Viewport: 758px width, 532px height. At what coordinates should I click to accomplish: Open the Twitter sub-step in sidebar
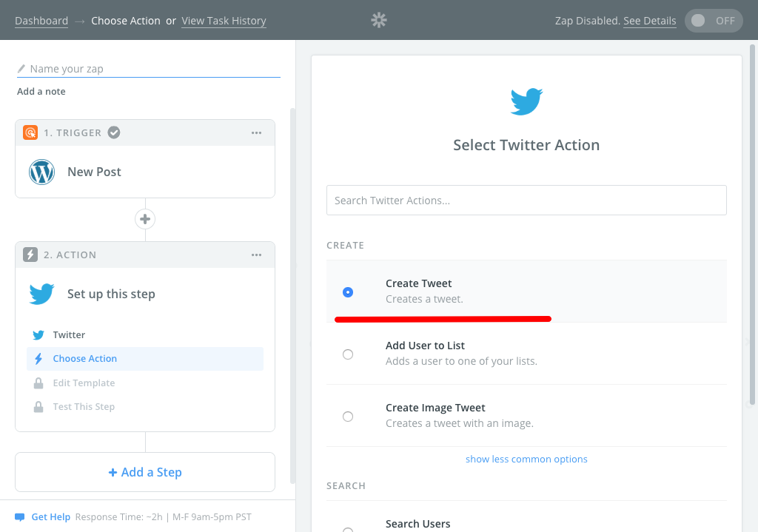(145, 335)
